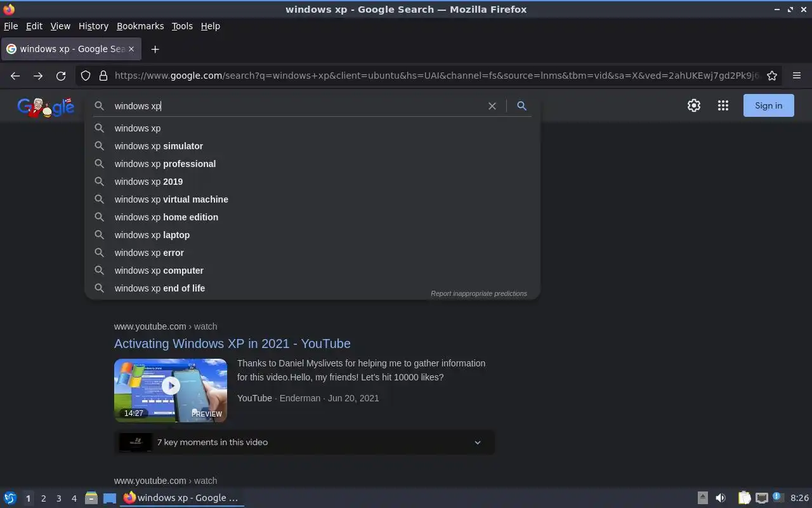Open clipboard manager tray icon
Viewport: 812px width, 508px height.
pos(744,498)
